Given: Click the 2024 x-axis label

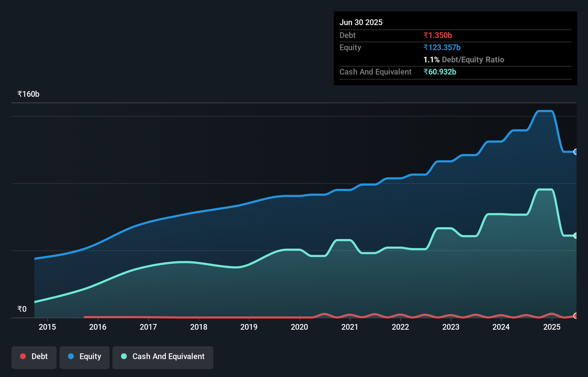Looking at the screenshot, I should [x=501, y=327].
